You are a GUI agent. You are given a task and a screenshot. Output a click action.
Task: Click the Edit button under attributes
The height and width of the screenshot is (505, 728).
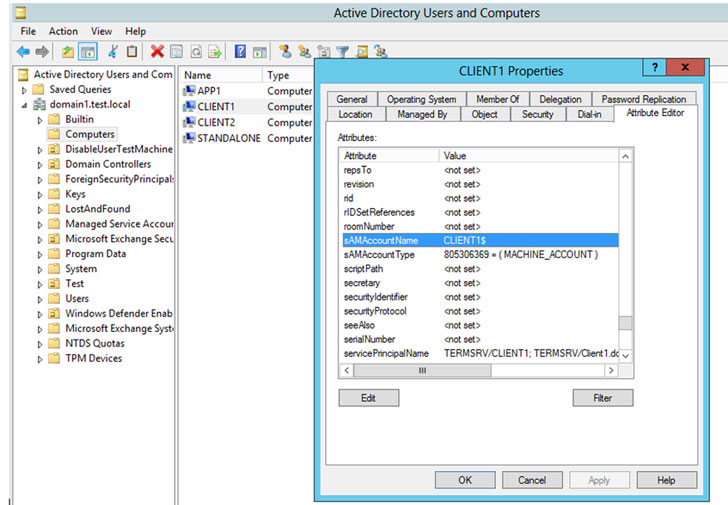point(368,397)
